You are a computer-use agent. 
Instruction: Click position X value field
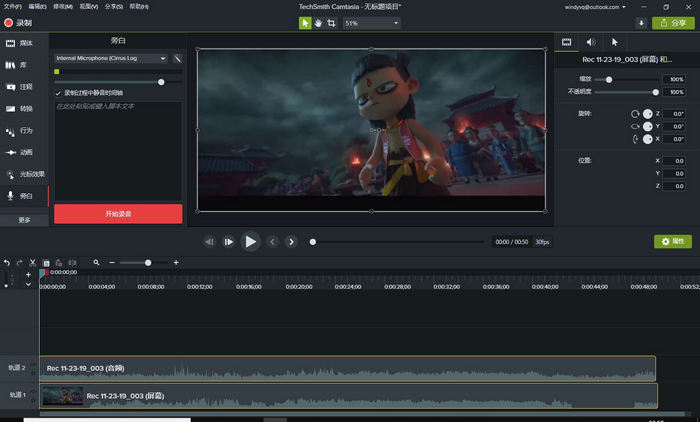[674, 161]
